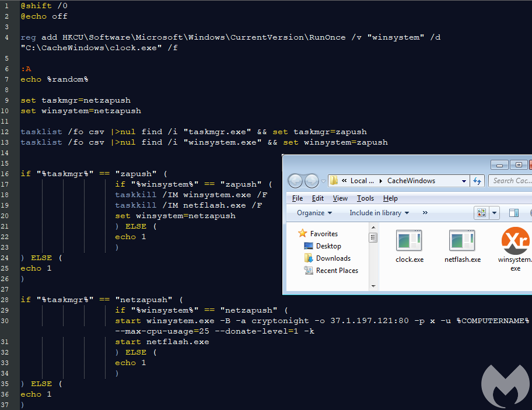532x410 pixels.
Task: Click line number 30 in editor gutter
Action: 5,321
